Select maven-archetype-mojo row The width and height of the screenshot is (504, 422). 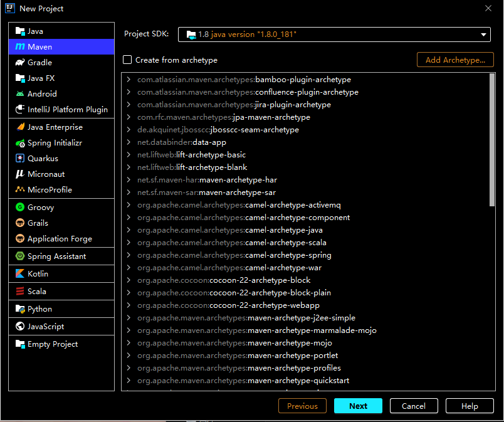coord(305,343)
